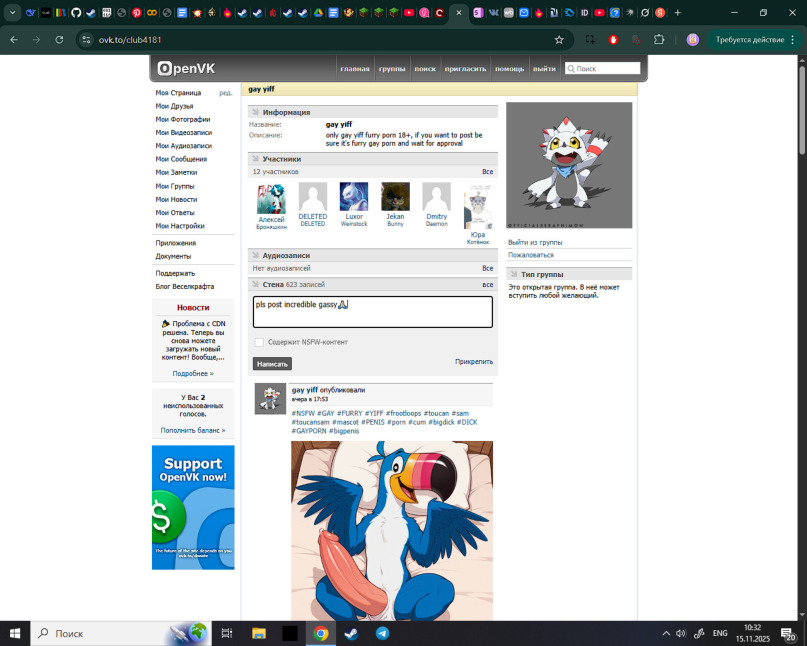Open 'Документы' in the sidebar
The width and height of the screenshot is (807, 646).
point(173,256)
